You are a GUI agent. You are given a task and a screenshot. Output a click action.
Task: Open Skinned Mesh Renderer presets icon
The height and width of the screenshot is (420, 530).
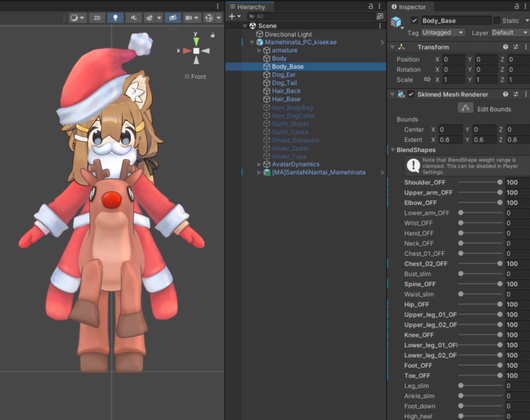point(516,94)
